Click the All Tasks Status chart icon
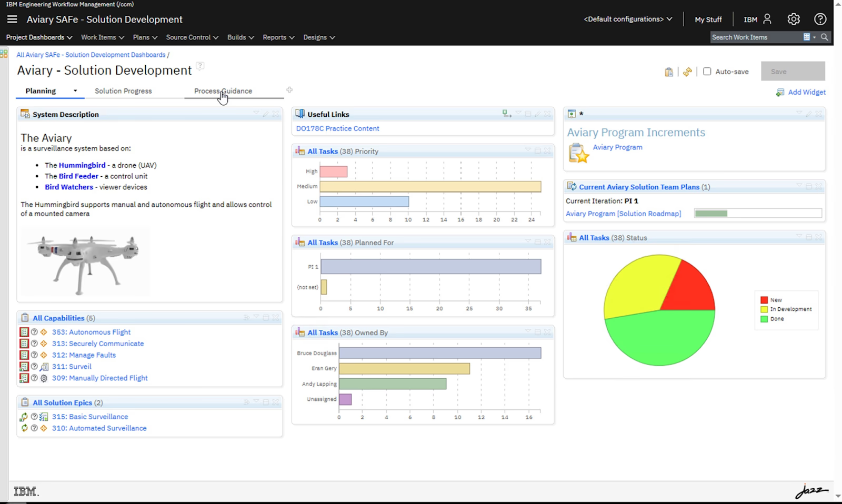 pos(572,237)
